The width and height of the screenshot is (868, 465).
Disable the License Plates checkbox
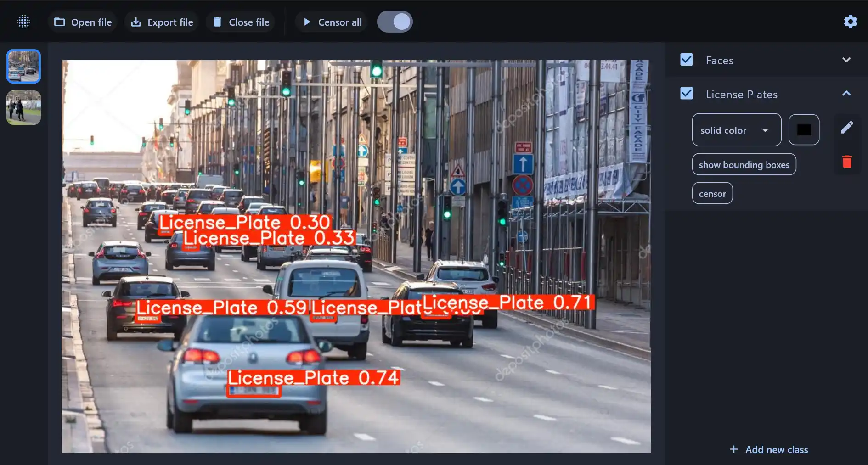pyautogui.click(x=687, y=94)
